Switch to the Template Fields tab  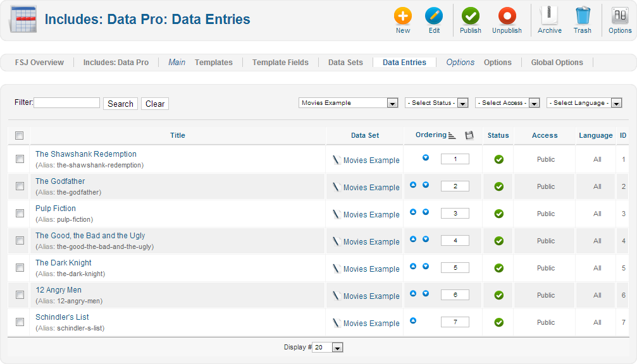point(280,63)
